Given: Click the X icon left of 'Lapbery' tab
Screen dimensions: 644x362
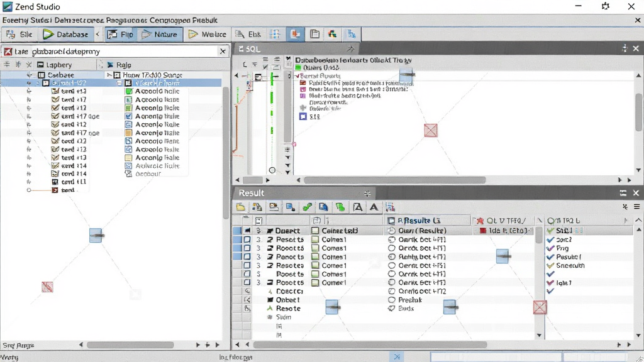Looking at the screenshot, I should pyautogui.click(x=29, y=65).
